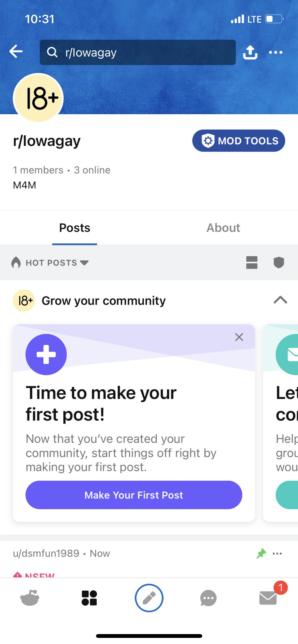298x644 pixels.
Task: Open Mod Tools
Action: pyautogui.click(x=239, y=141)
